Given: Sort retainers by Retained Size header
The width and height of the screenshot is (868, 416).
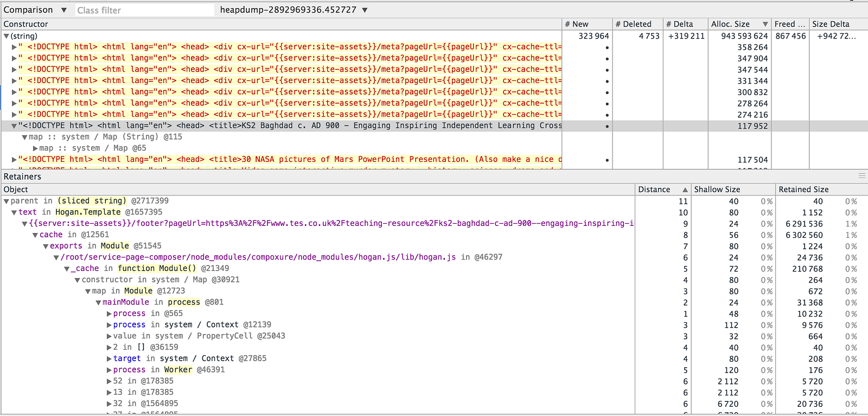Looking at the screenshot, I should click(821, 189).
